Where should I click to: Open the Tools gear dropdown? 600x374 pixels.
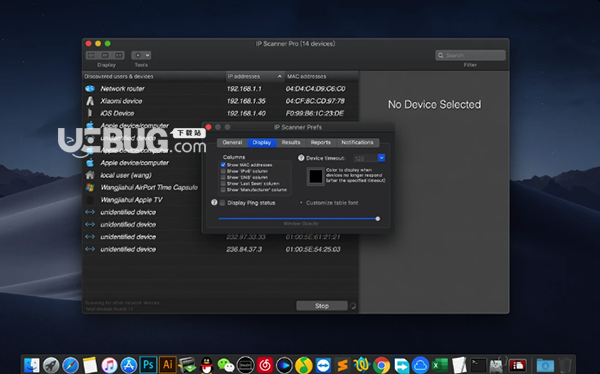tap(141, 56)
